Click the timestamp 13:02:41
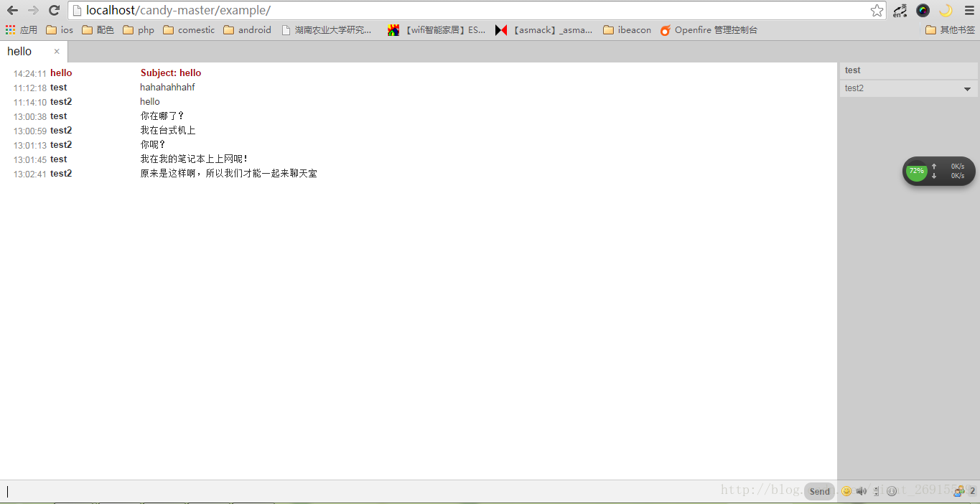Screen dimensions: 980x504 tap(30, 174)
